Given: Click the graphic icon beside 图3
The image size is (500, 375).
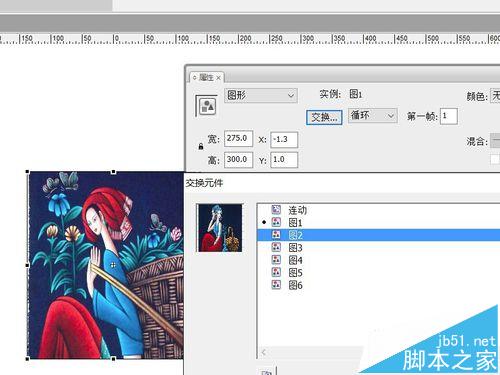Looking at the screenshot, I should [x=276, y=247].
